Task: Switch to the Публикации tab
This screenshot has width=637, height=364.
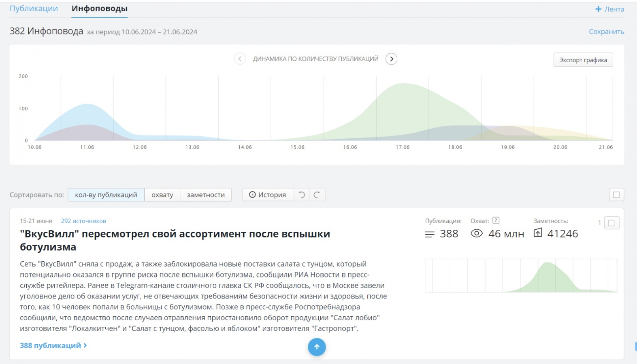Action: click(34, 8)
